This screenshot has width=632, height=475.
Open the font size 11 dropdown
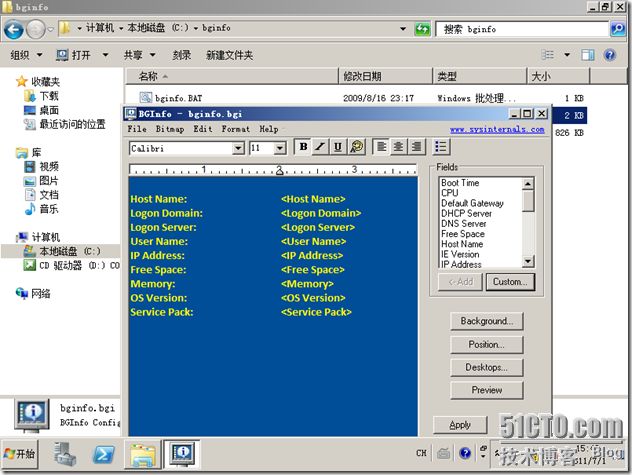coord(280,149)
